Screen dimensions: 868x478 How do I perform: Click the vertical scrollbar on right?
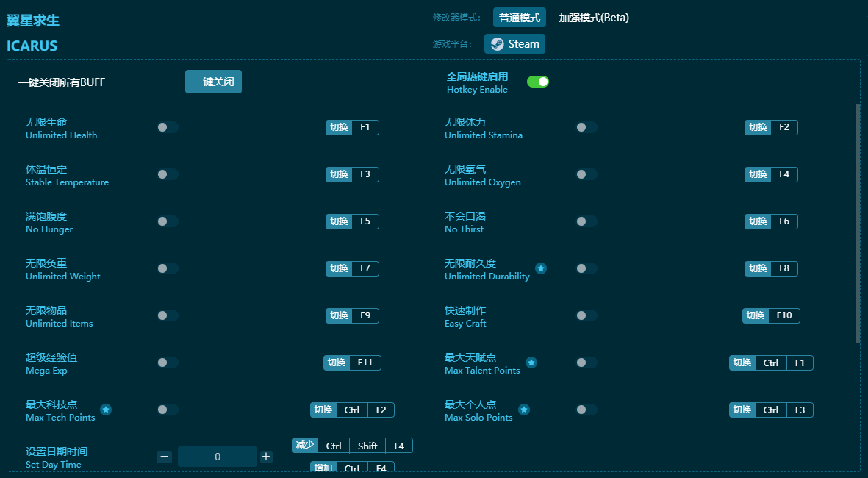pyautogui.click(x=858, y=224)
